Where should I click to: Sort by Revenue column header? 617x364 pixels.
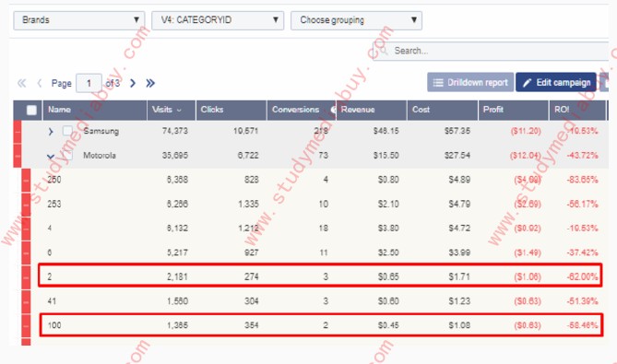[x=372, y=110]
